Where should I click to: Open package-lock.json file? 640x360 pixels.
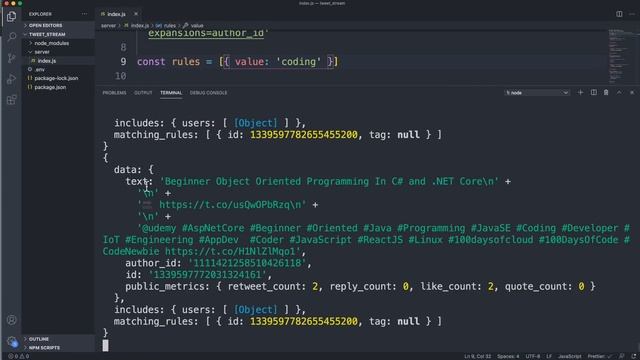click(x=56, y=78)
